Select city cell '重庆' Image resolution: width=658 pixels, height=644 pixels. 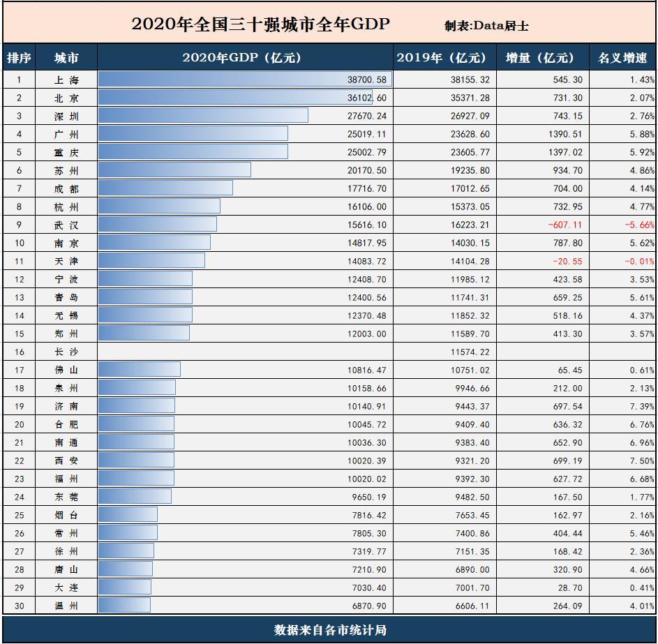tap(66, 152)
